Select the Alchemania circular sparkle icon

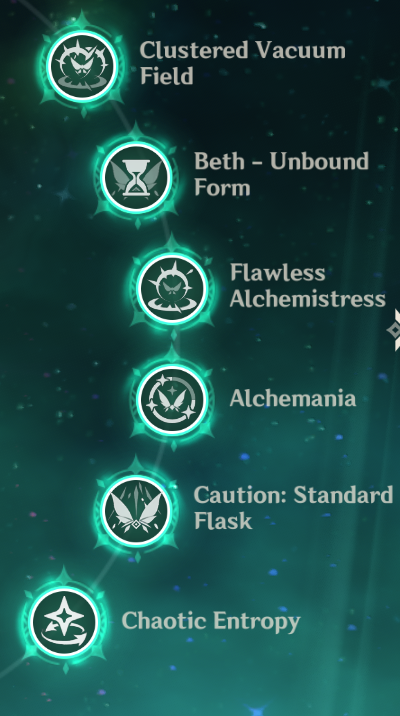click(x=172, y=399)
